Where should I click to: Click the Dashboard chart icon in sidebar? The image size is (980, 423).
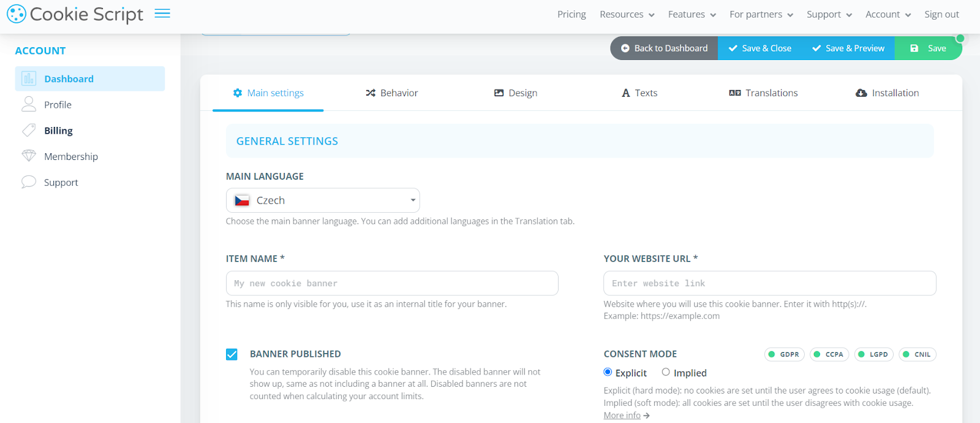[x=29, y=78]
